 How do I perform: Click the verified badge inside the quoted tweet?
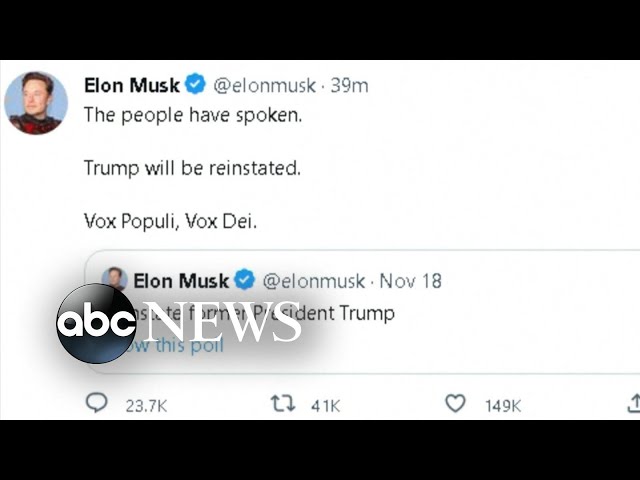coord(244,280)
